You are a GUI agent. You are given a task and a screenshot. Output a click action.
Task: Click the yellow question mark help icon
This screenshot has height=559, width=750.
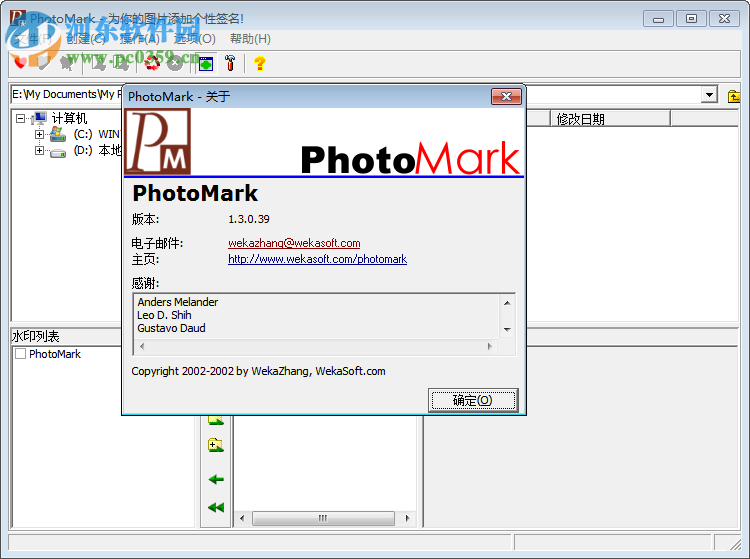tap(260, 63)
